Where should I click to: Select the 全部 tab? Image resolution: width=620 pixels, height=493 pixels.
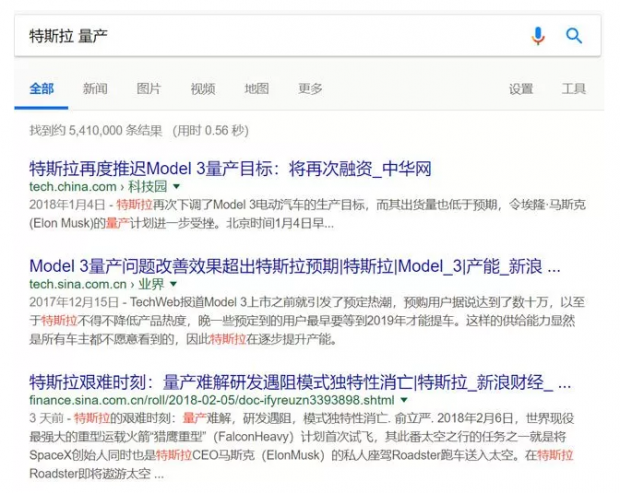[42, 89]
